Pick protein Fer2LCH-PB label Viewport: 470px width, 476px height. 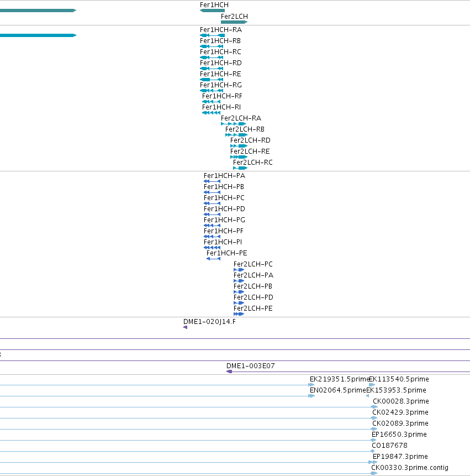coord(253,286)
